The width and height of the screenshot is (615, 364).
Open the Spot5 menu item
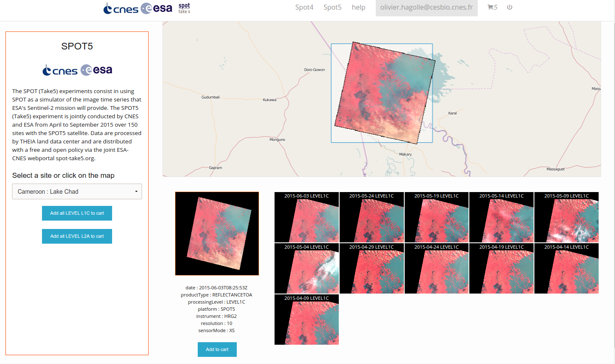coord(332,7)
